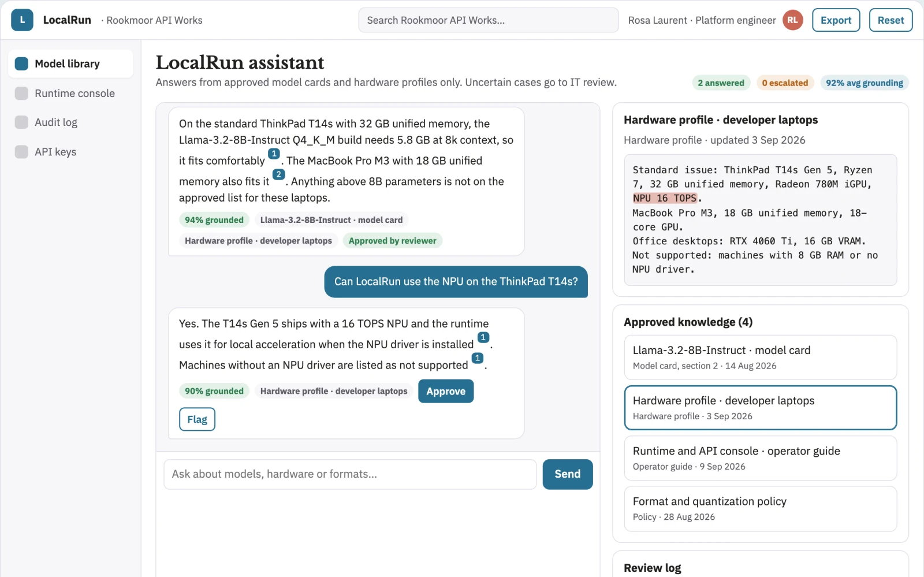Select Hardware profile developer laptops knowledge card
This screenshot has height=577, width=924.
[x=761, y=408]
